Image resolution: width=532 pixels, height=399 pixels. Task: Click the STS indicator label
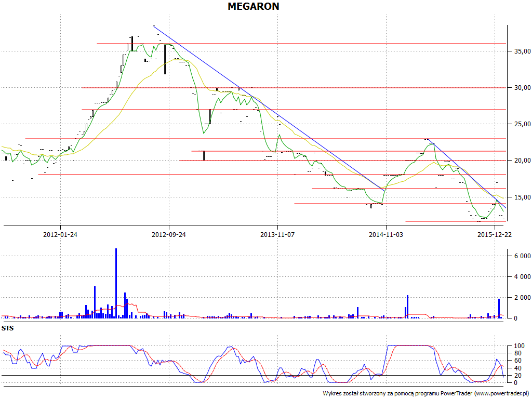7,328
